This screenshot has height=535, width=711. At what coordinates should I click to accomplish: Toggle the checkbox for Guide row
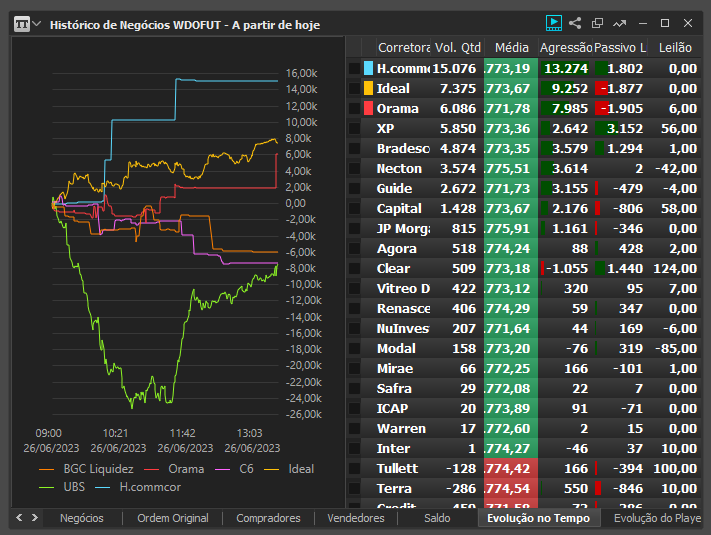(x=354, y=189)
